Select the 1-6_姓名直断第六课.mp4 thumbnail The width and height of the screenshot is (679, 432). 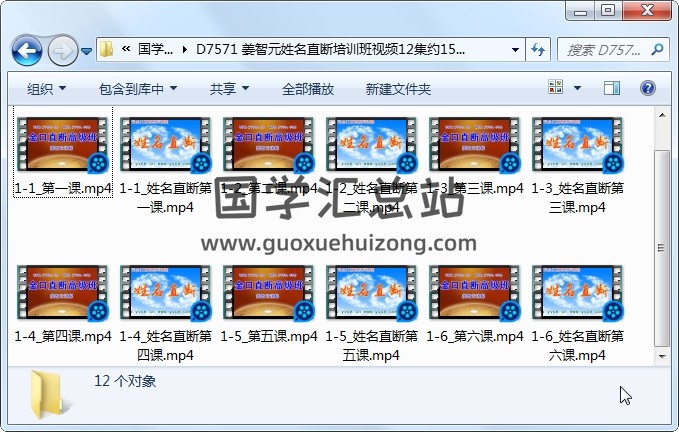coord(578,293)
